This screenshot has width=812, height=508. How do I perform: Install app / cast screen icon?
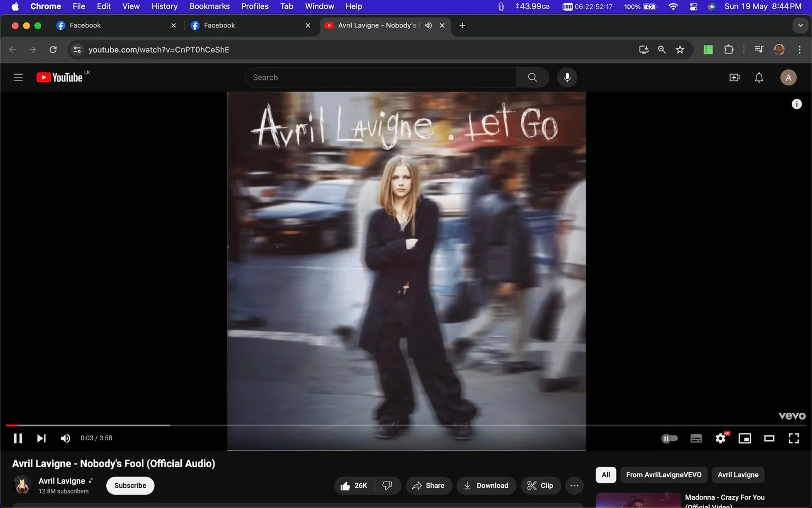(644, 50)
